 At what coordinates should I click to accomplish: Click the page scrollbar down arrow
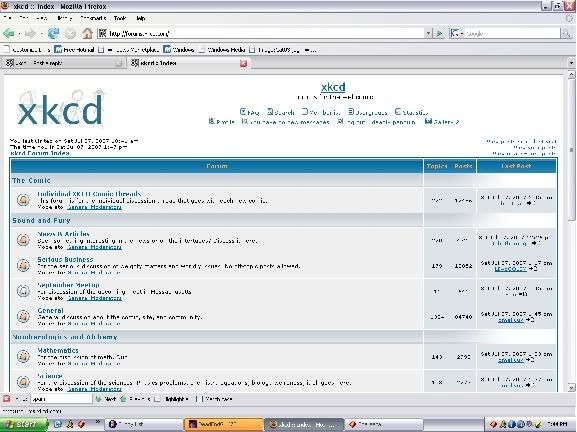[x=571, y=387]
